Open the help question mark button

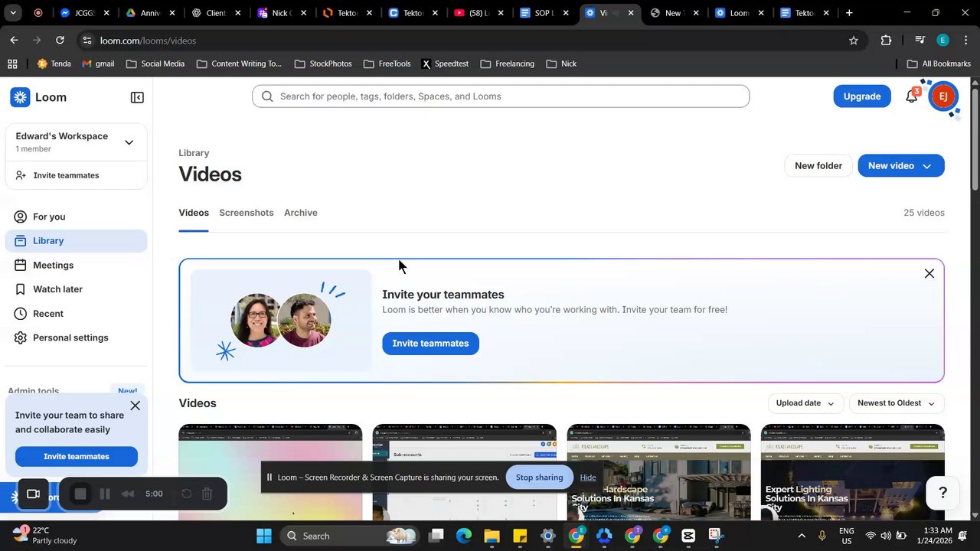pyautogui.click(x=943, y=493)
